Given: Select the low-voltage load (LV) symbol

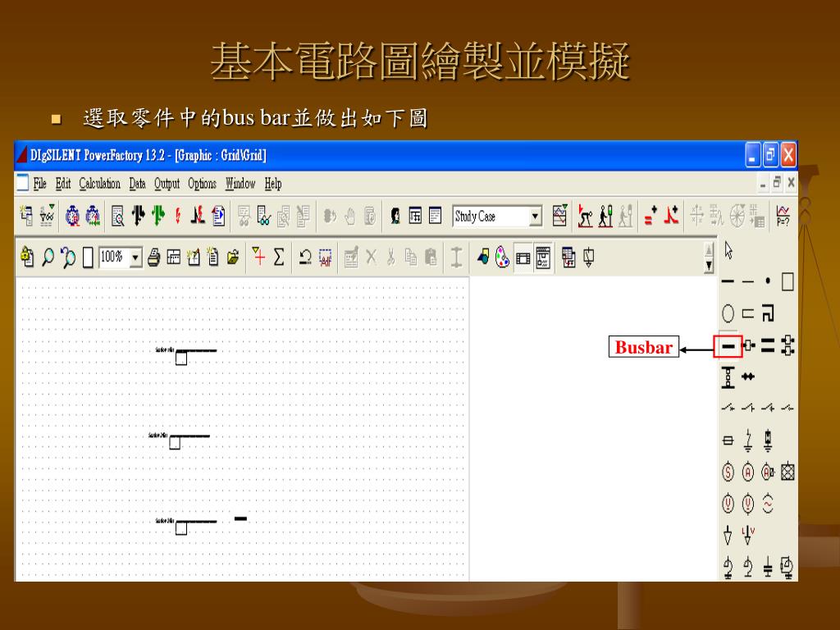Looking at the screenshot, I should (x=748, y=535).
